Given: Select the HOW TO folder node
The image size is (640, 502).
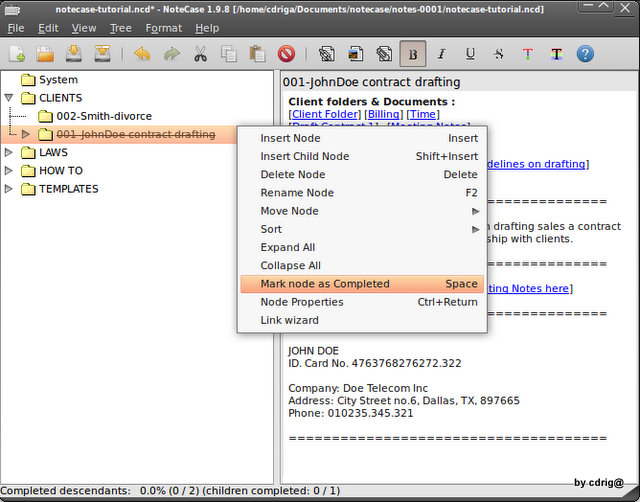Looking at the screenshot, I should pyautogui.click(x=61, y=171).
